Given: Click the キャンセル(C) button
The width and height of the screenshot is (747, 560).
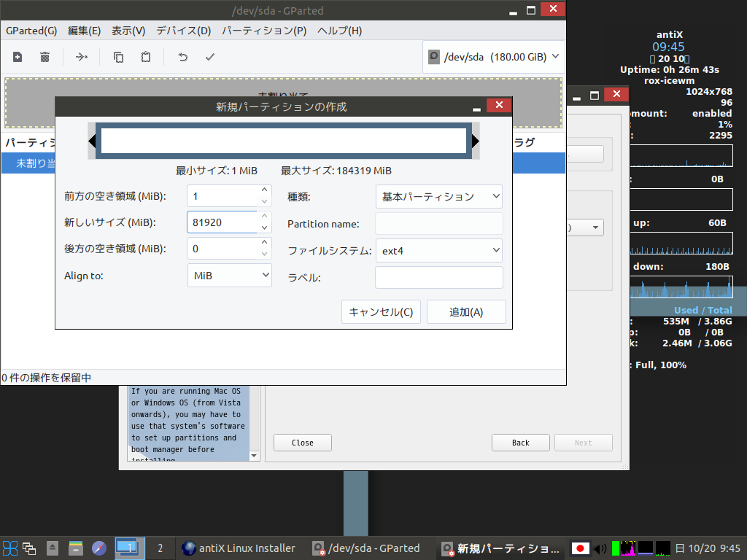Looking at the screenshot, I should click(381, 312).
